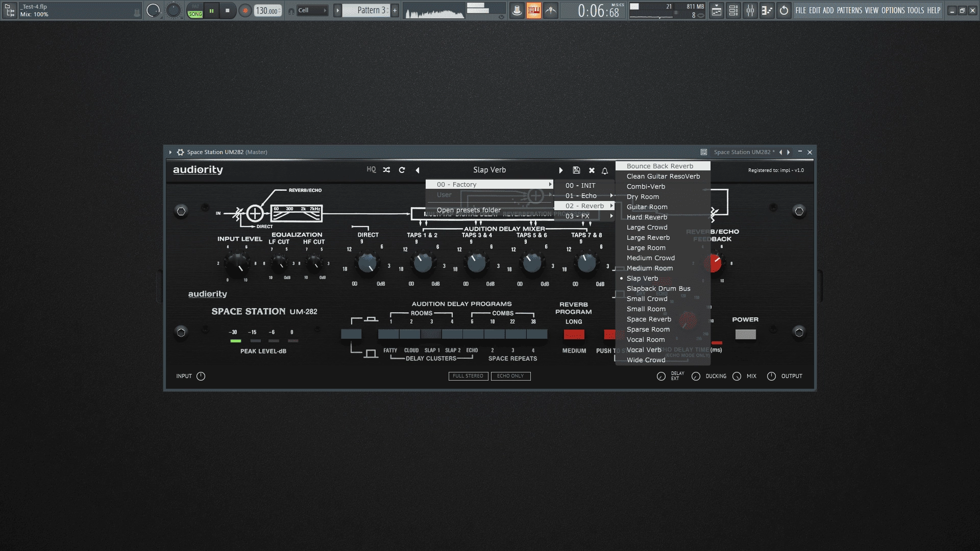The height and width of the screenshot is (551, 980).
Task: Randomize preset with shuffle icon
Action: pyautogui.click(x=386, y=170)
